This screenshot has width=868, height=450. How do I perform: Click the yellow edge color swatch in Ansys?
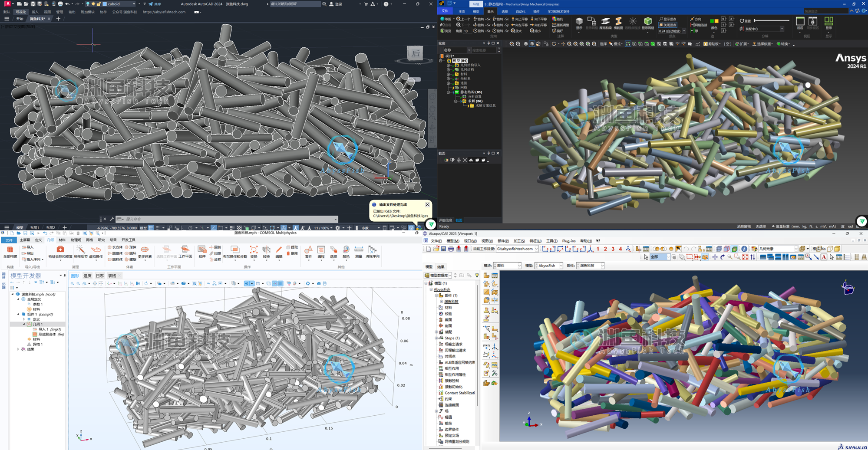click(716, 21)
